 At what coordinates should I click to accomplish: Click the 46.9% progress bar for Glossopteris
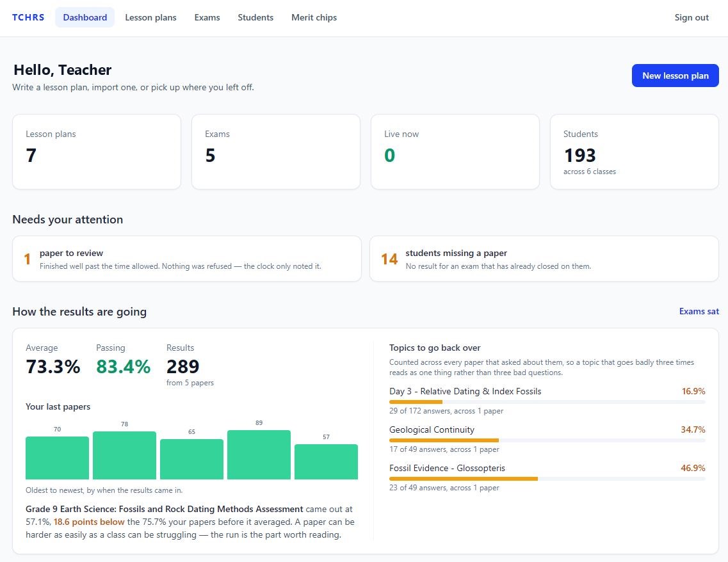pos(547,478)
